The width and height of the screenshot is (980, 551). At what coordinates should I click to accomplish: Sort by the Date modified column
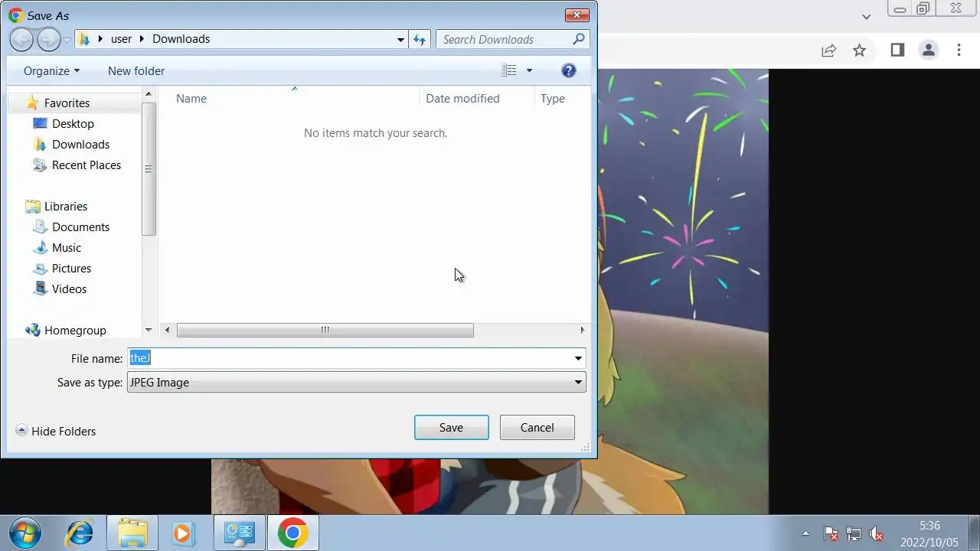(x=462, y=98)
